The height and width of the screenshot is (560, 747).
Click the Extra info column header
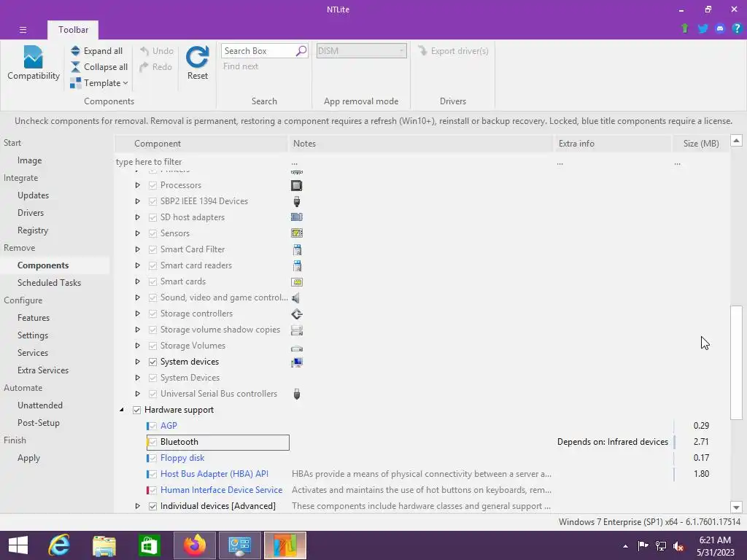pyautogui.click(x=613, y=144)
